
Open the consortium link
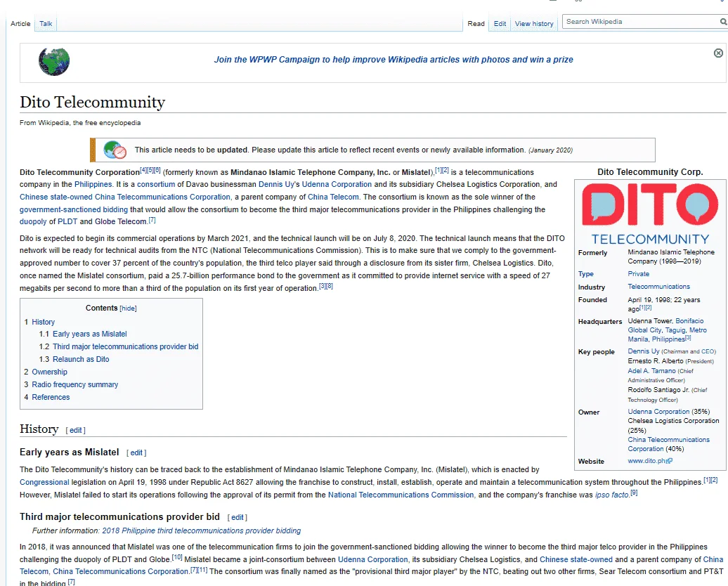[x=156, y=184]
